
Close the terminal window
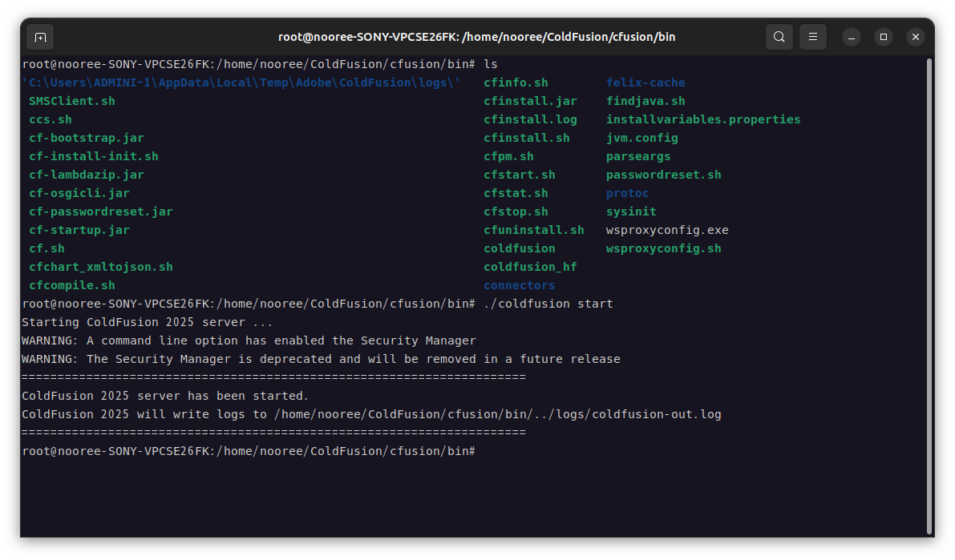tap(916, 37)
